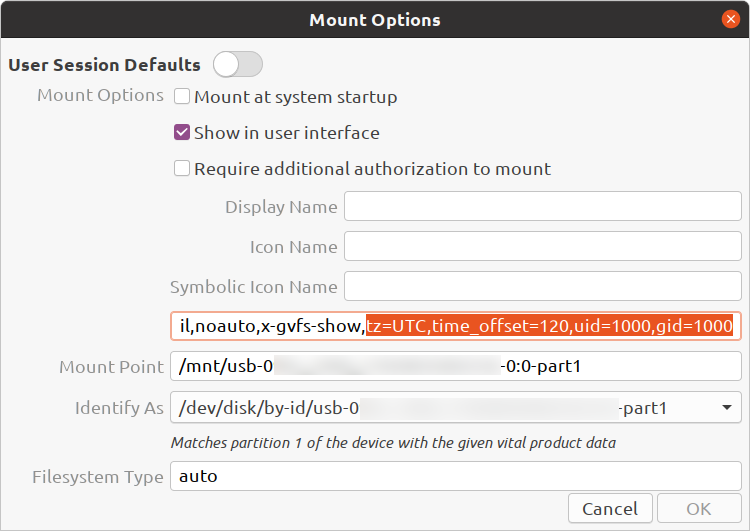Focus the Symbolic Icon Name field
Viewport: 750px width, 531px height.
click(x=543, y=286)
